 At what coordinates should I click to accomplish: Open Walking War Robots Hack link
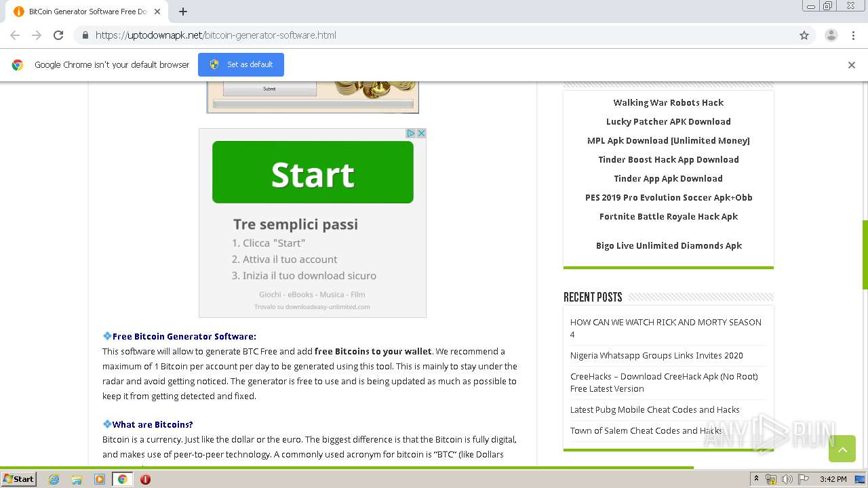pos(668,102)
